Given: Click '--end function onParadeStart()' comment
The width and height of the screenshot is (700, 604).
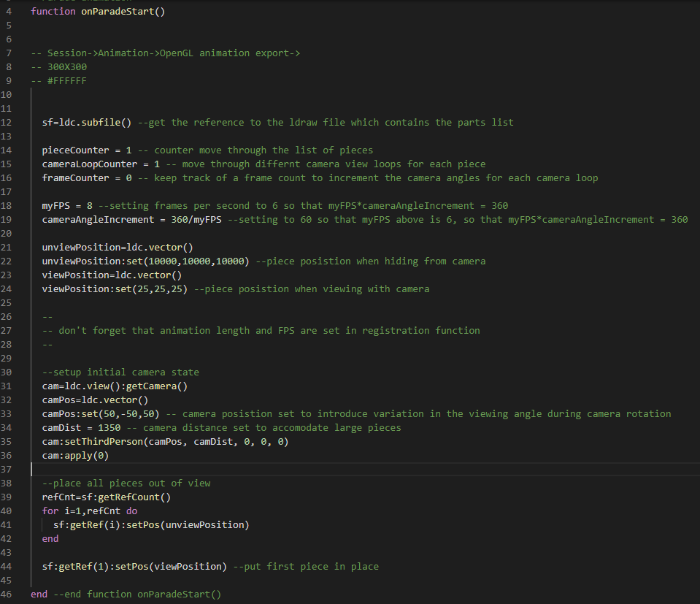Looking at the screenshot, I should 137,594.
